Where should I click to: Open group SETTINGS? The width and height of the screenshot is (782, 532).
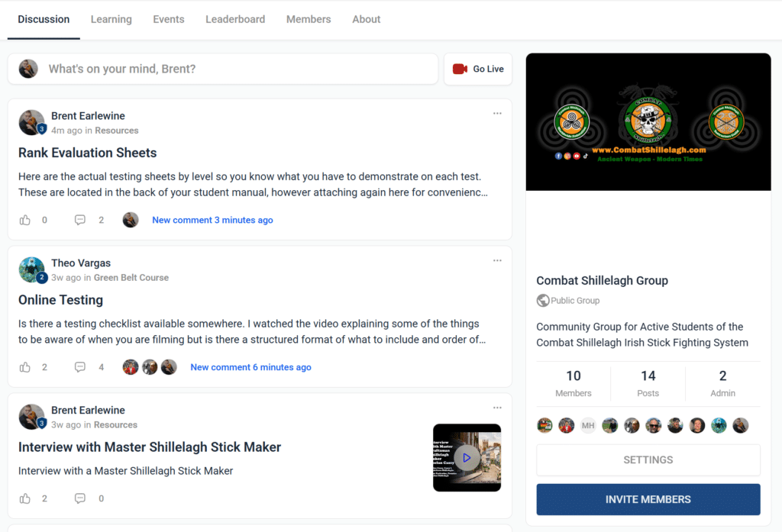tap(648, 460)
